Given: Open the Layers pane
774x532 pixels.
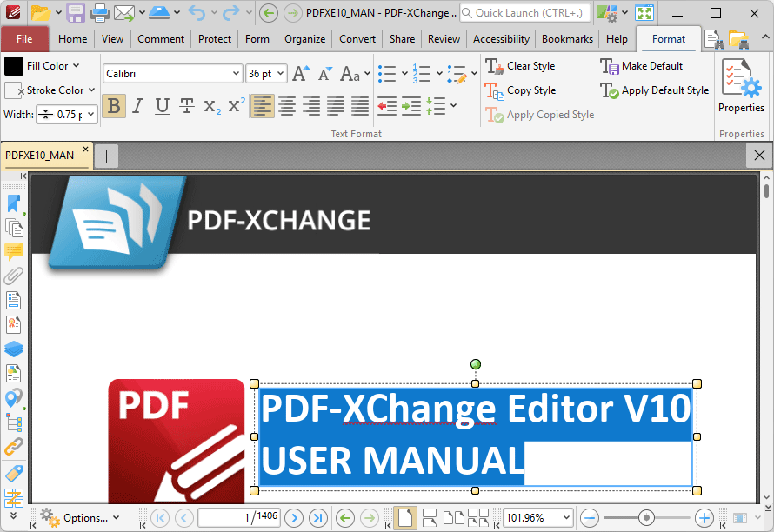Looking at the screenshot, I should pyautogui.click(x=13, y=349).
